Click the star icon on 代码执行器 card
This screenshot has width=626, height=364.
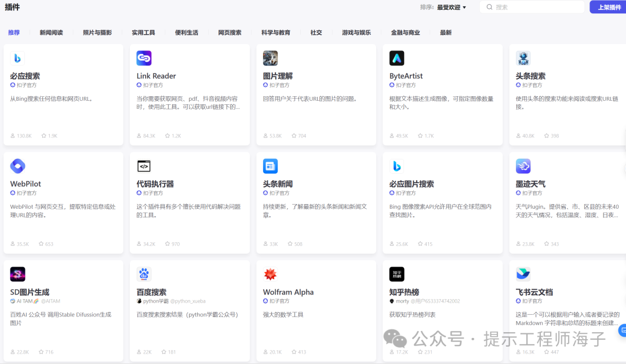[168, 244]
